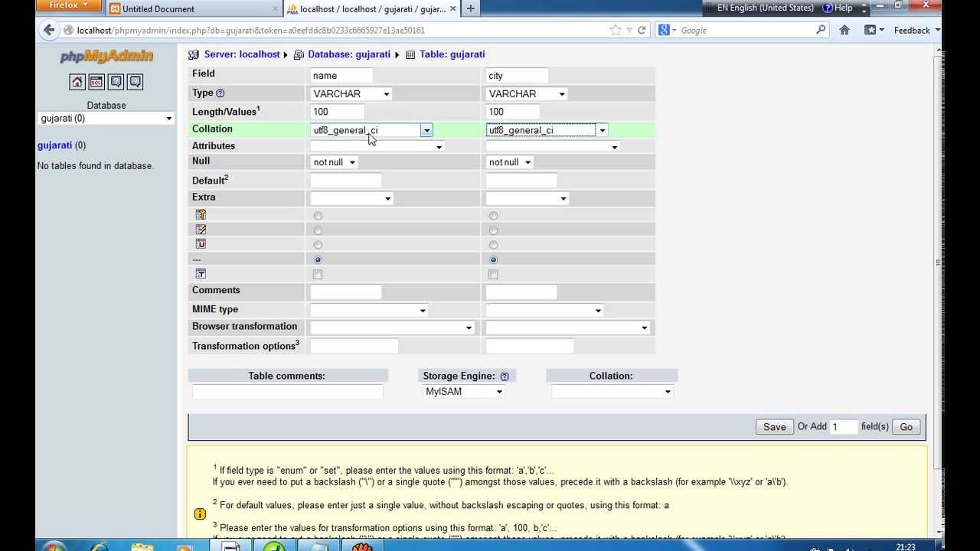980x551 pixels.
Task: Click the search magnifier in Google box
Action: (x=821, y=30)
